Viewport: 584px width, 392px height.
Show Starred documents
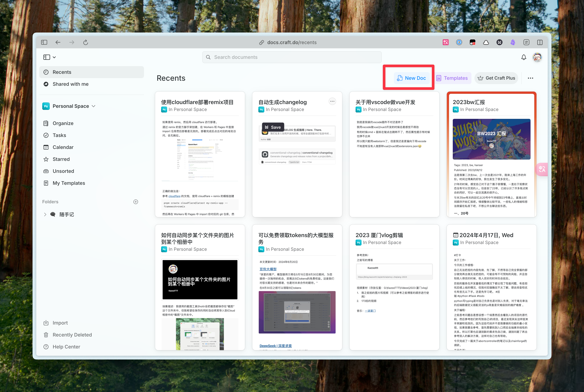coord(92,159)
